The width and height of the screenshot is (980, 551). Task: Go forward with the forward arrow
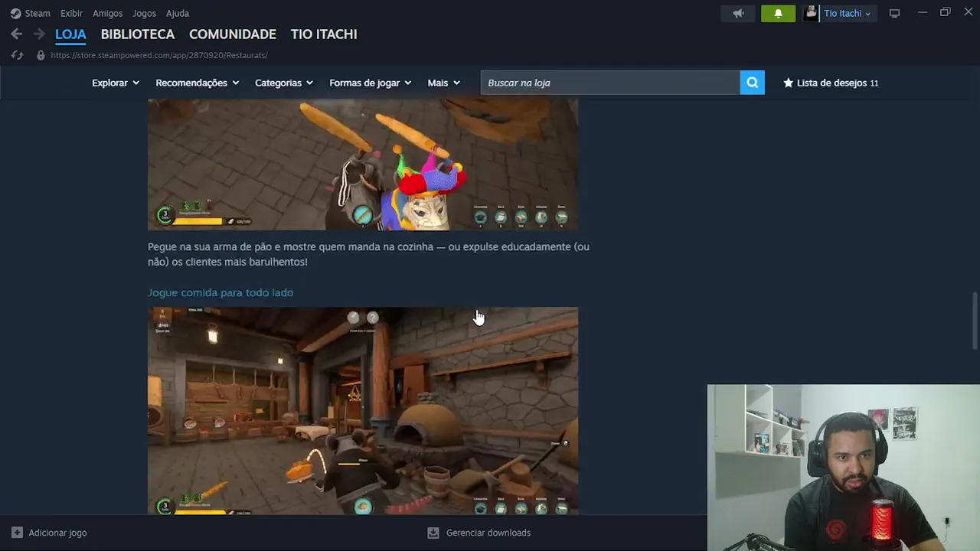pos(39,34)
